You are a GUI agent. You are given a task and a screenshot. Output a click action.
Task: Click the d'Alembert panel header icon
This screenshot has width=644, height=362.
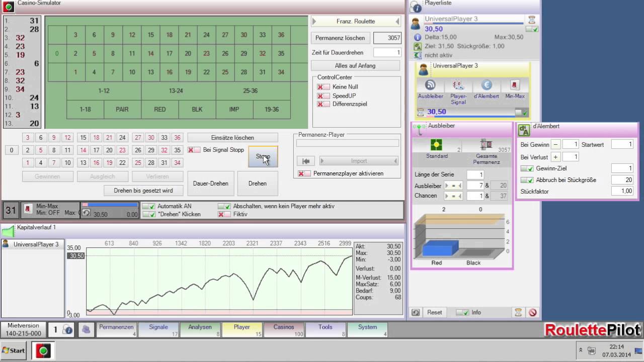click(524, 130)
